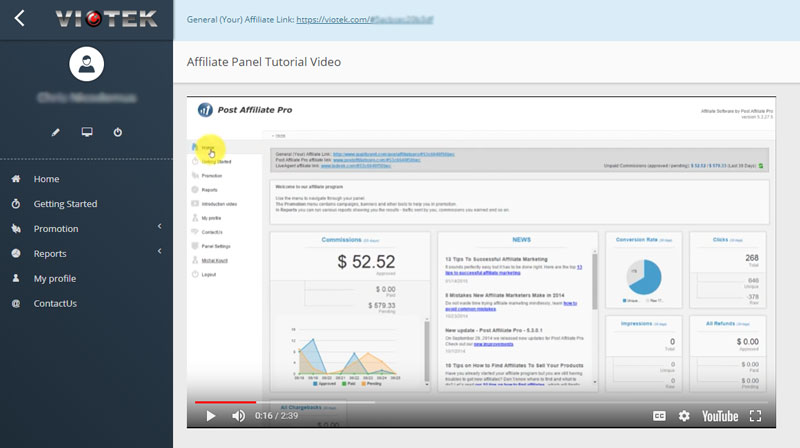Click the Reports pie chart icon
Viewport: 800px width, 448px height.
[x=16, y=254]
